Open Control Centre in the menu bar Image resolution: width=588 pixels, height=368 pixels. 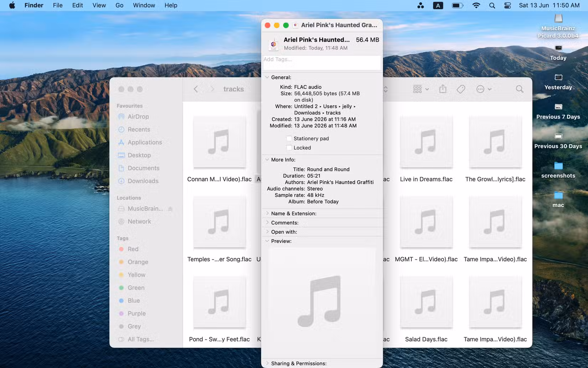(507, 5)
